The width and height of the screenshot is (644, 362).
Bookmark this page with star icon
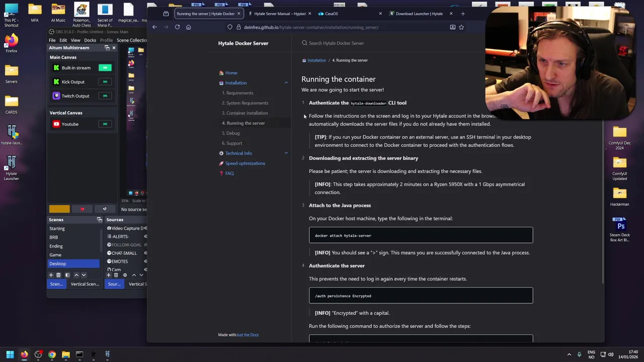click(461, 27)
